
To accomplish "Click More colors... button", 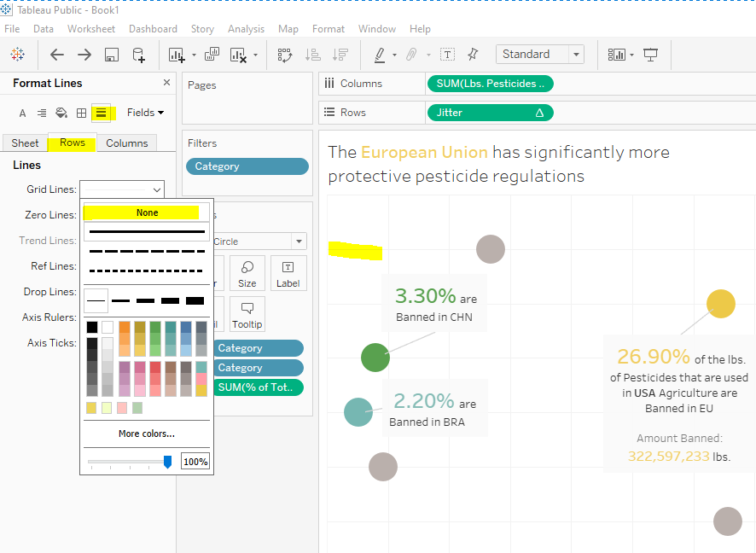I will click(147, 434).
